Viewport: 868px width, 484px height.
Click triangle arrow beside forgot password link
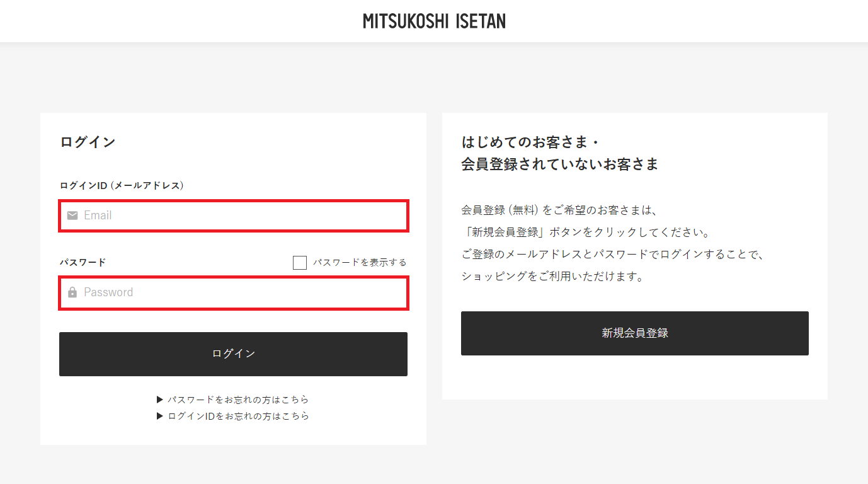pos(160,400)
